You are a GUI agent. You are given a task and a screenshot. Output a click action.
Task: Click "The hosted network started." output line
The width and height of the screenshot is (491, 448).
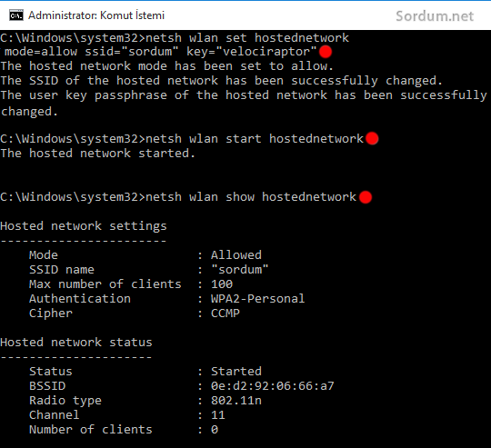point(97,154)
